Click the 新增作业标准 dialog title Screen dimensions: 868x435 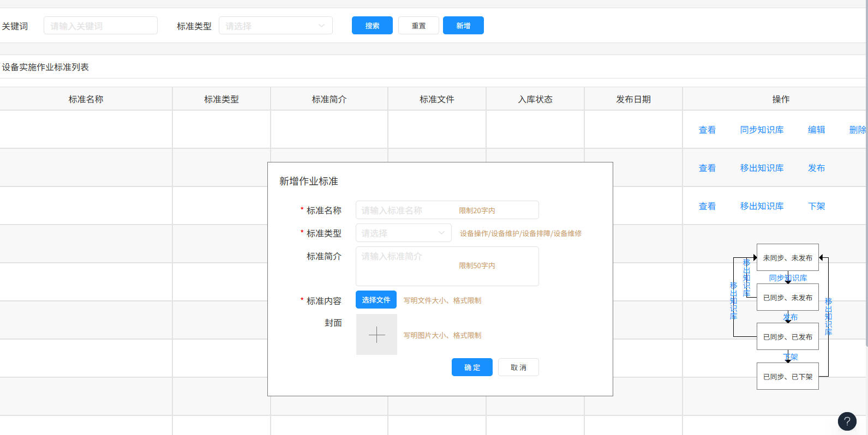click(x=309, y=181)
